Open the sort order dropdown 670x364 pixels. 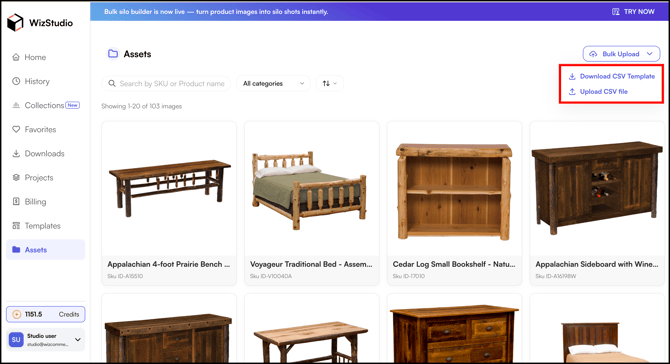[x=329, y=83]
